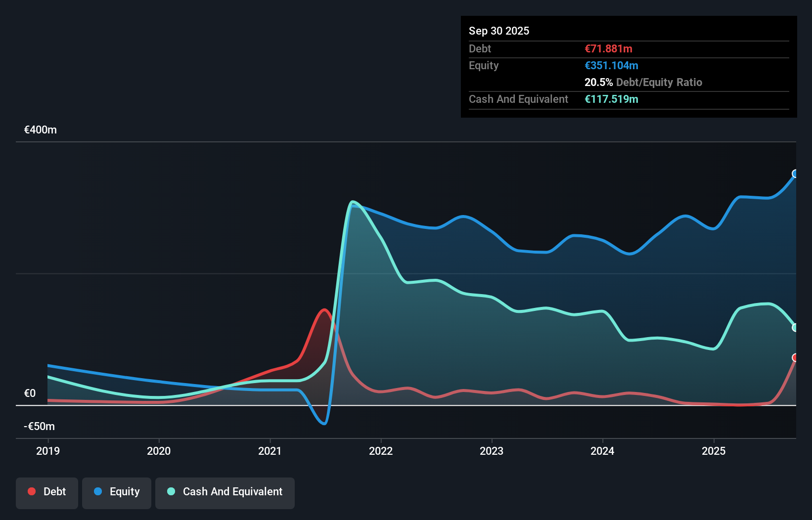
Task: Click the red bullet next to €71.881m
Action: [x=608, y=48]
